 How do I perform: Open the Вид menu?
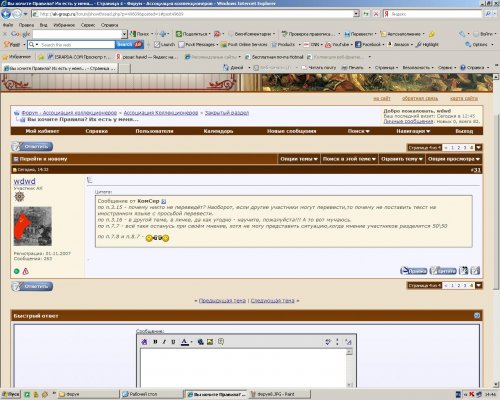43,25
